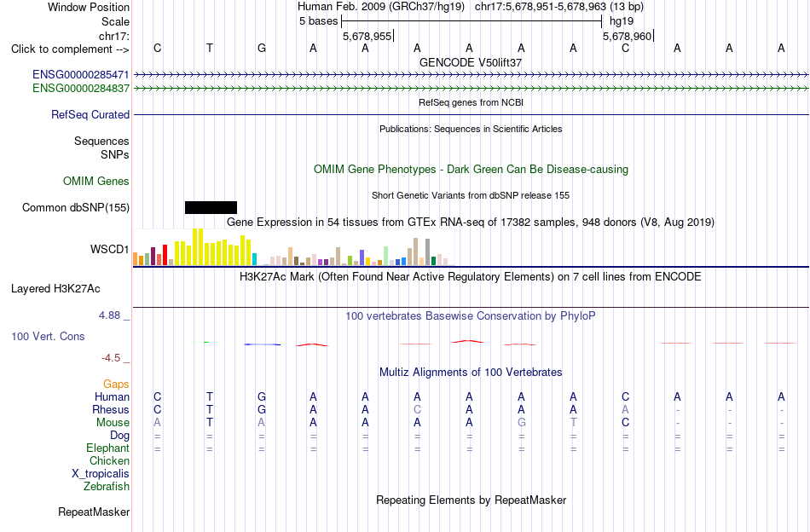Screen dimensions: 810x532
Task: Click the OMIM Gene Phenotypes title
Action: click(471, 170)
